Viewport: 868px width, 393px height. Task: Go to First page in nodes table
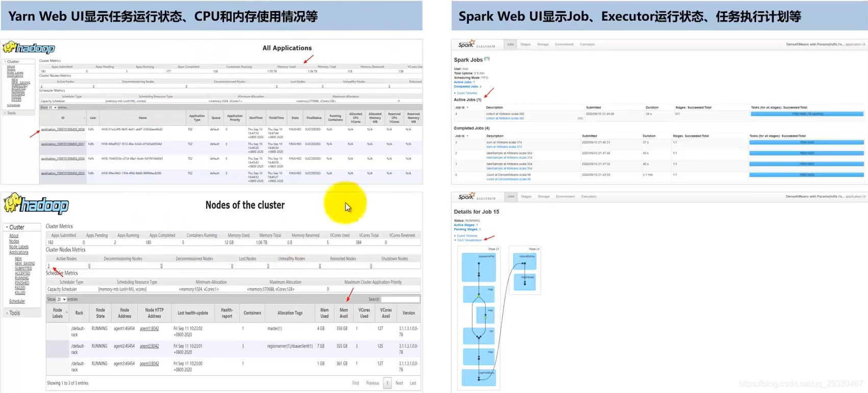356,383
